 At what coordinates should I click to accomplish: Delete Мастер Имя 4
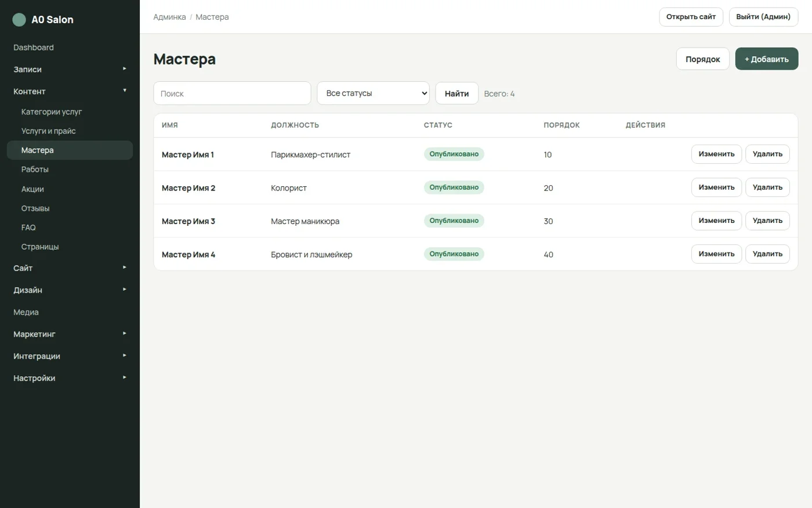767,254
